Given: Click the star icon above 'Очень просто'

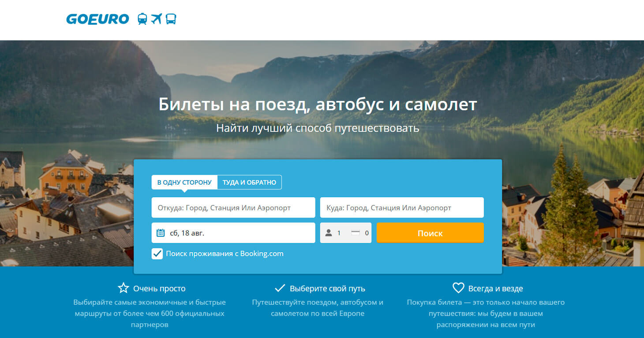Looking at the screenshot, I should coord(124,287).
